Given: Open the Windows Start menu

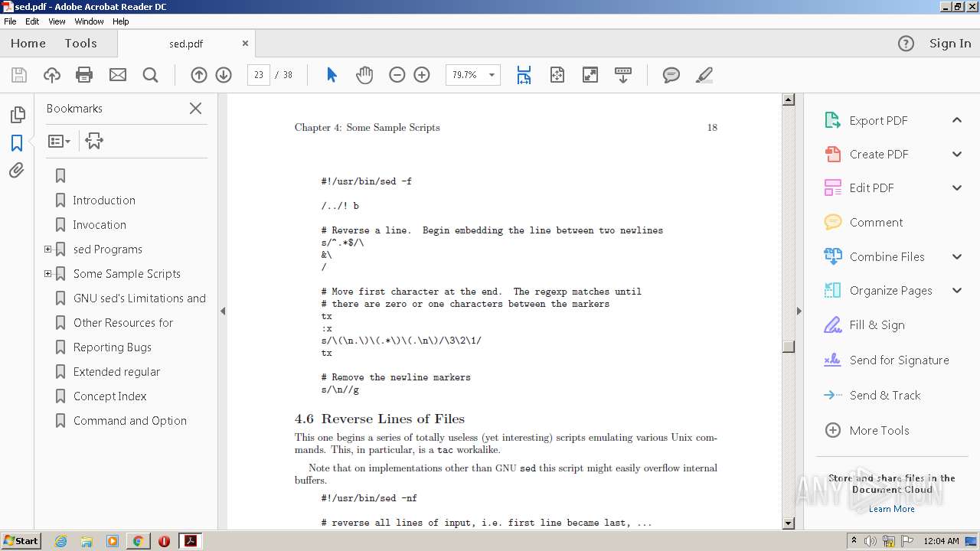Looking at the screenshot, I should tap(21, 541).
